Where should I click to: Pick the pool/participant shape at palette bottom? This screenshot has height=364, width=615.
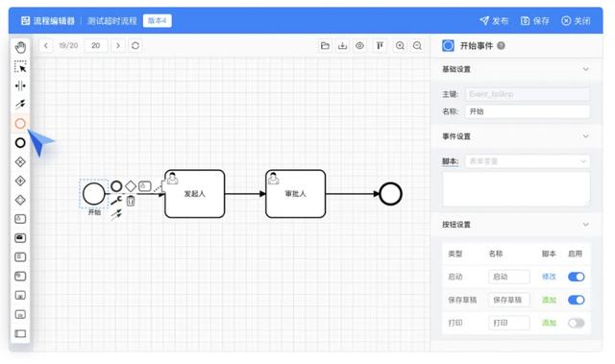click(20, 333)
